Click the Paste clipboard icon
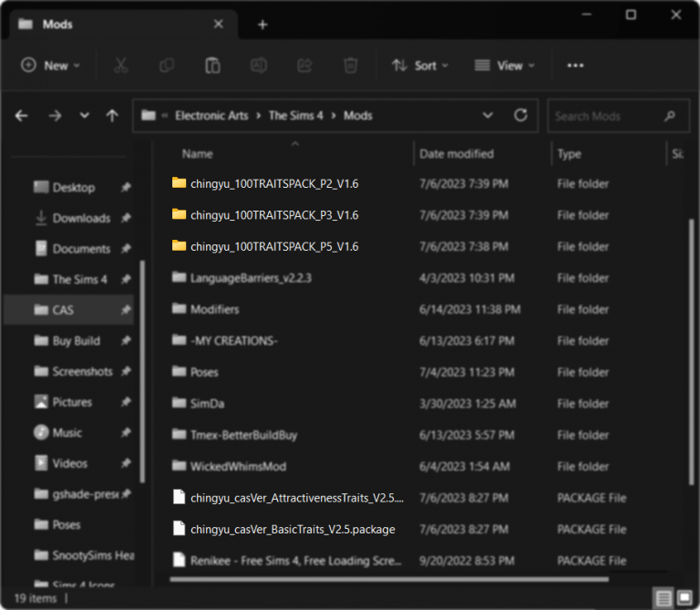700x610 pixels. [x=212, y=66]
